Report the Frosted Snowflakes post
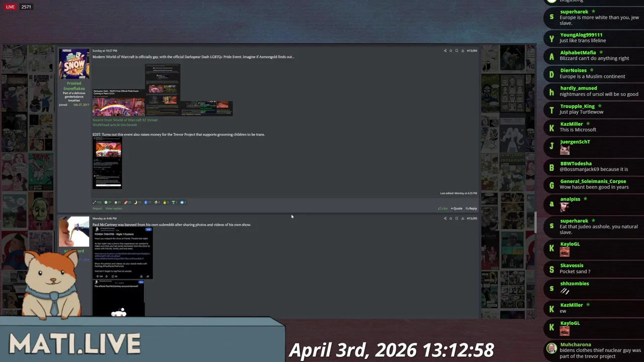This screenshot has width=644, height=362. (x=97, y=209)
